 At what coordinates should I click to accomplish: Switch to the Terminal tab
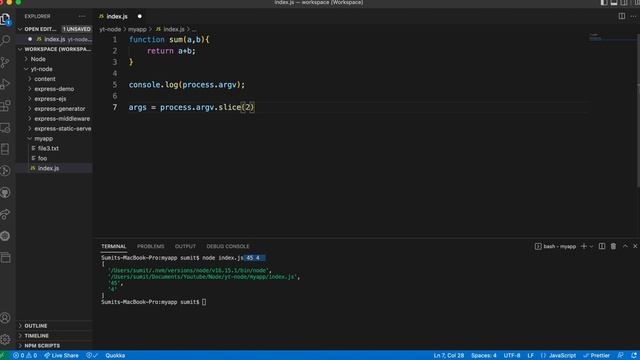click(113, 246)
